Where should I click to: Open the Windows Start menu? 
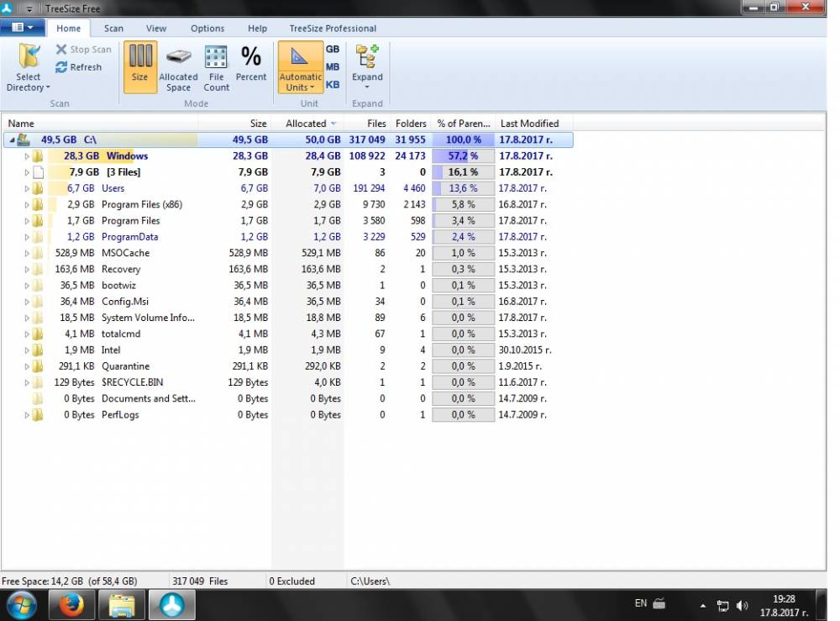(x=22, y=606)
